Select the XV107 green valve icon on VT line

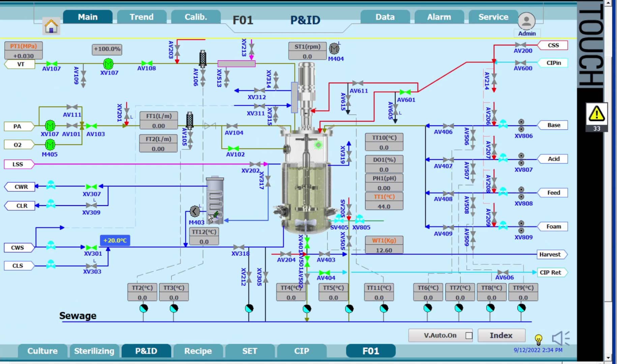click(x=108, y=64)
